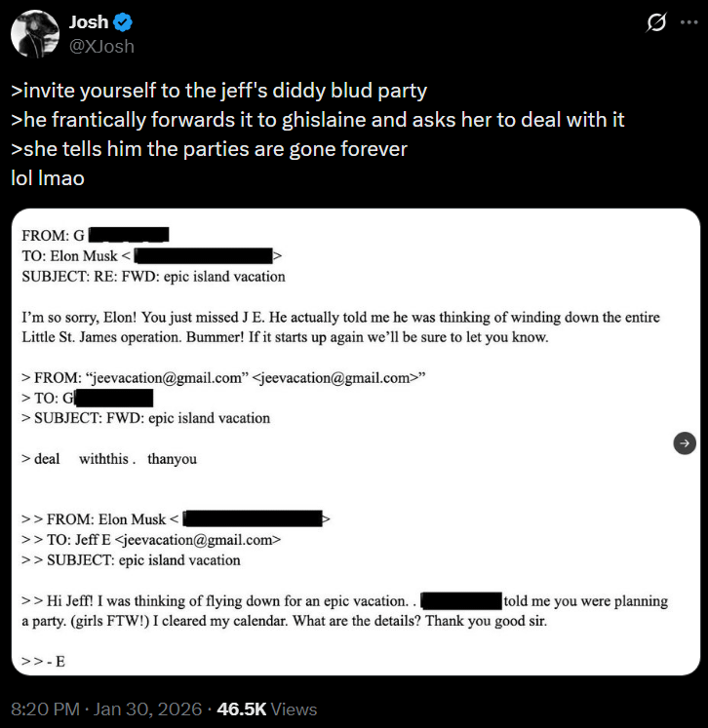The image size is (708, 728).
Task: Click the "lol lmao" line of the post
Action: point(51,179)
